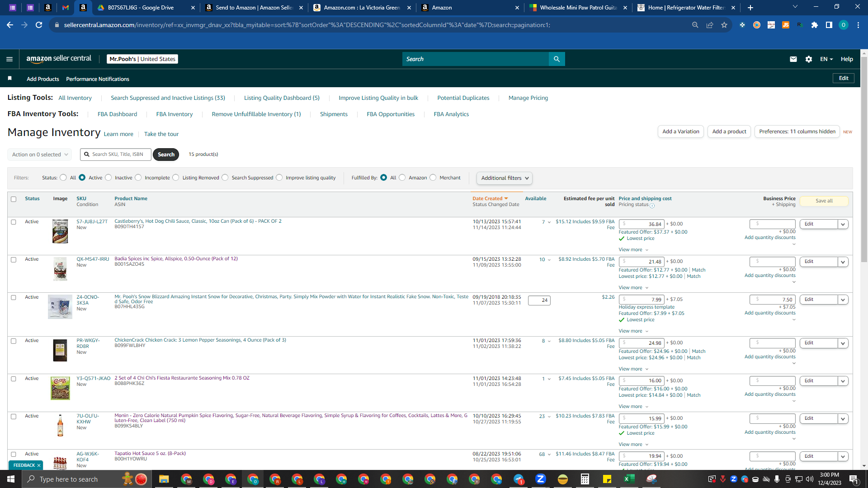Viewport: 868px width, 488px height.
Task: Check the Castleberry's Hot Dog Chili row checkbox
Action: [14, 222]
